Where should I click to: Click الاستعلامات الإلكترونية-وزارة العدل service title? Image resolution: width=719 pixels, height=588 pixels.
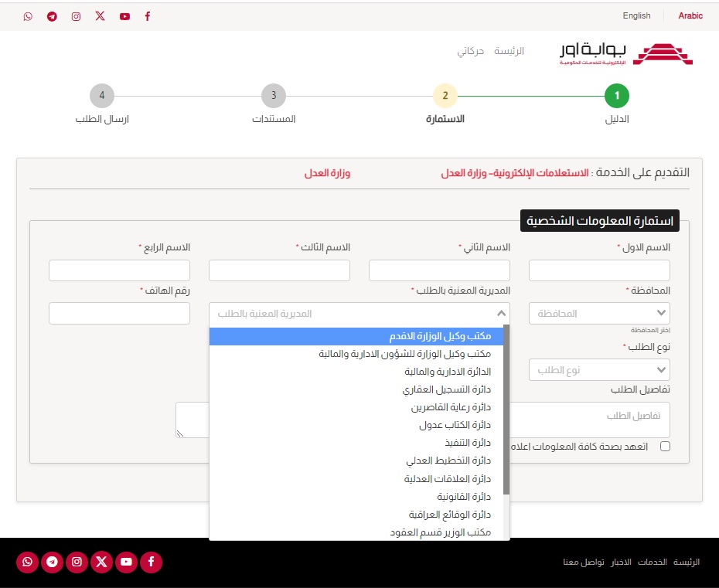(x=514, y=173)
